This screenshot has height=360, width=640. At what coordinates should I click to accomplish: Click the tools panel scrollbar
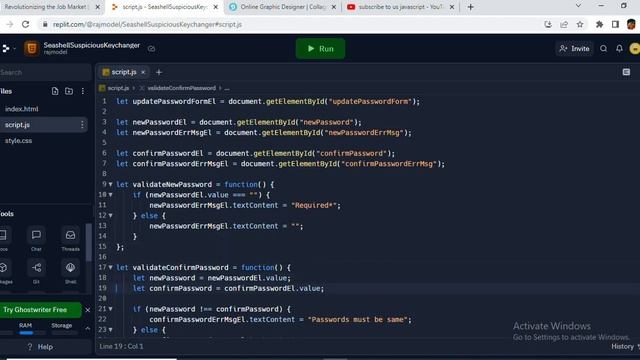tap(89, 243)
